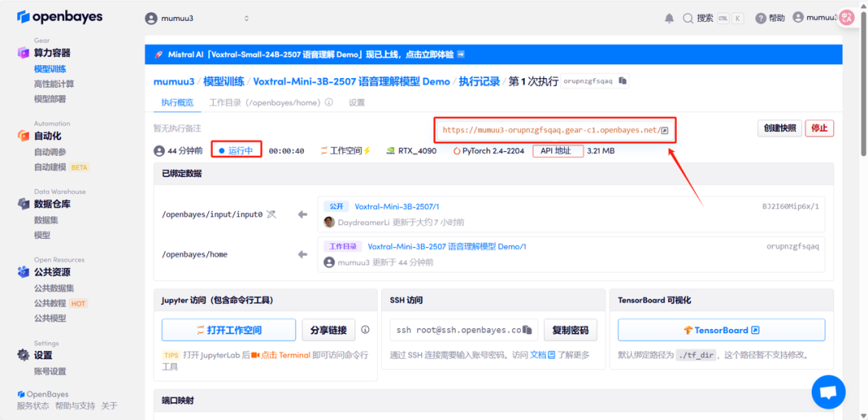Copy the SSH command
The width and height of the screenshot is (868, 420).
point(527,330)
